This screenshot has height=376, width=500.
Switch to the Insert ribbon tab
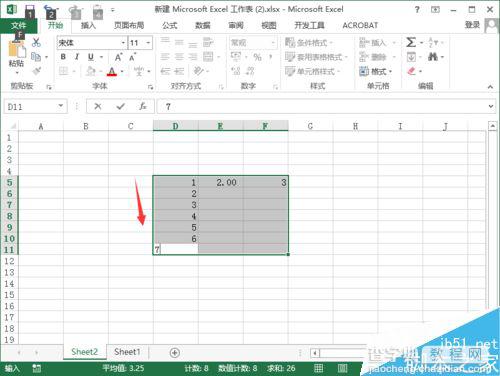click(x=88, y=25)
